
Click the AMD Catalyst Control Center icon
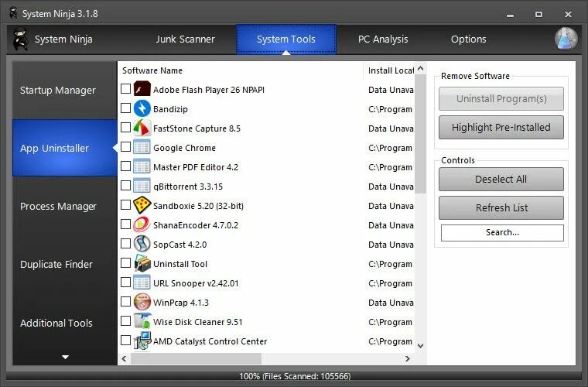pyautogui.click(x=142, y=341)
